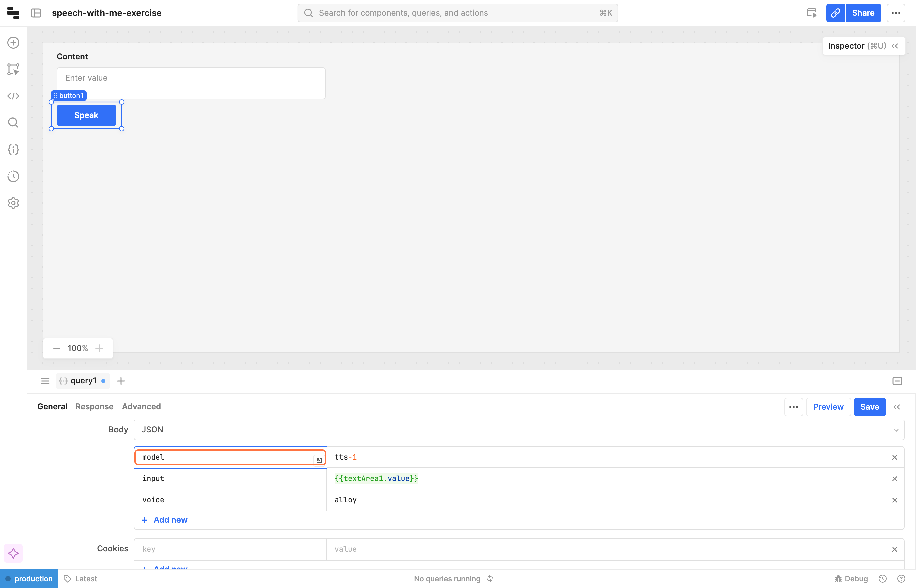Switch to the Response tab
916x588 pixels.
tap(94, 407)
